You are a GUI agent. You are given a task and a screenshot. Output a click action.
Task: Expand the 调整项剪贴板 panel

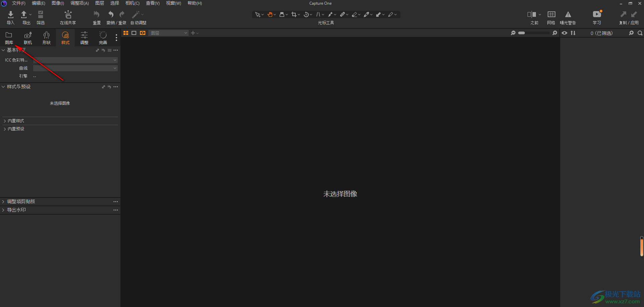[21, 202]
